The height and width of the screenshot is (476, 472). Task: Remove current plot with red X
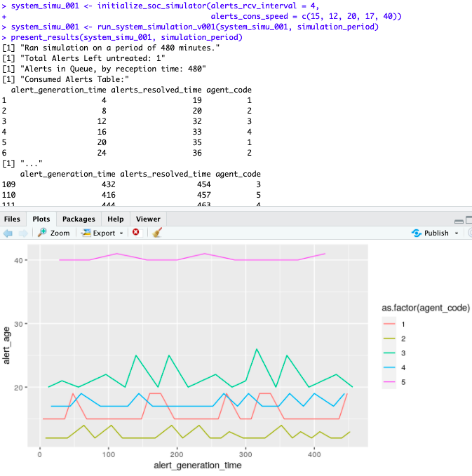click(x=135, y=233)
